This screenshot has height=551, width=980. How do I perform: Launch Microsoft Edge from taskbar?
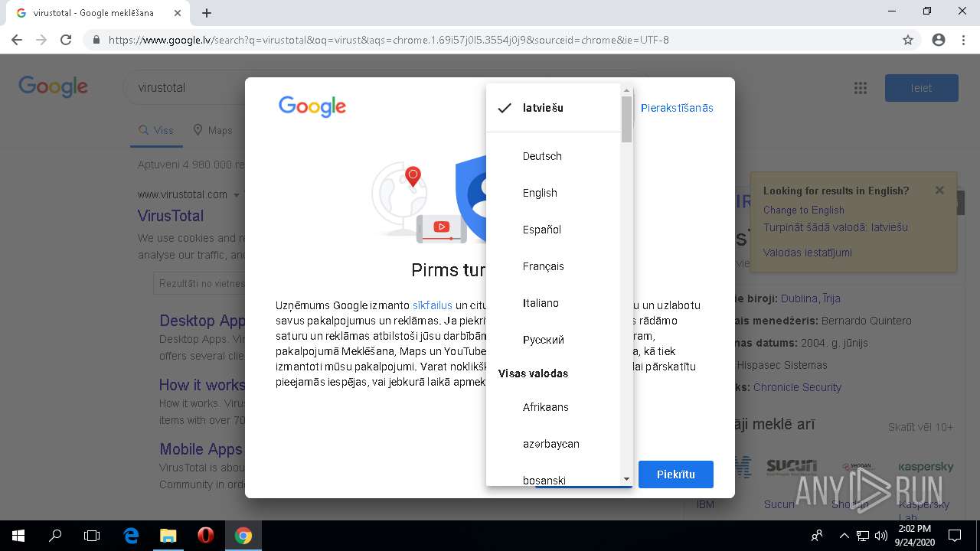[x=131, y=536]
